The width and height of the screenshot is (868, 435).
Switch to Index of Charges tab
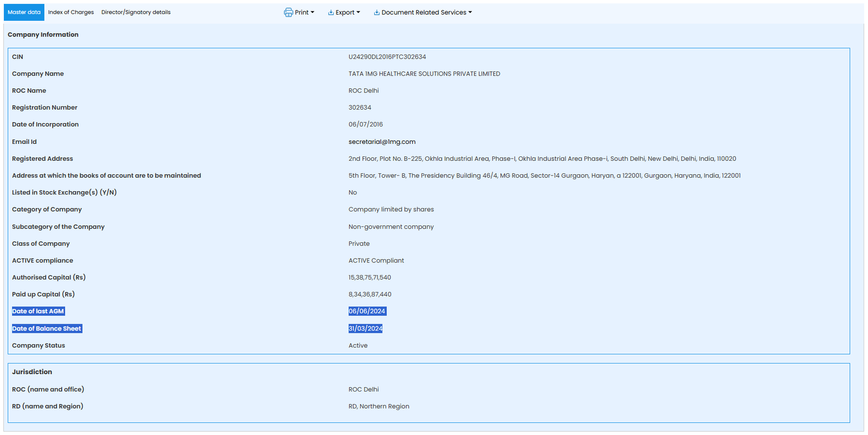click(x=71, y=12)
